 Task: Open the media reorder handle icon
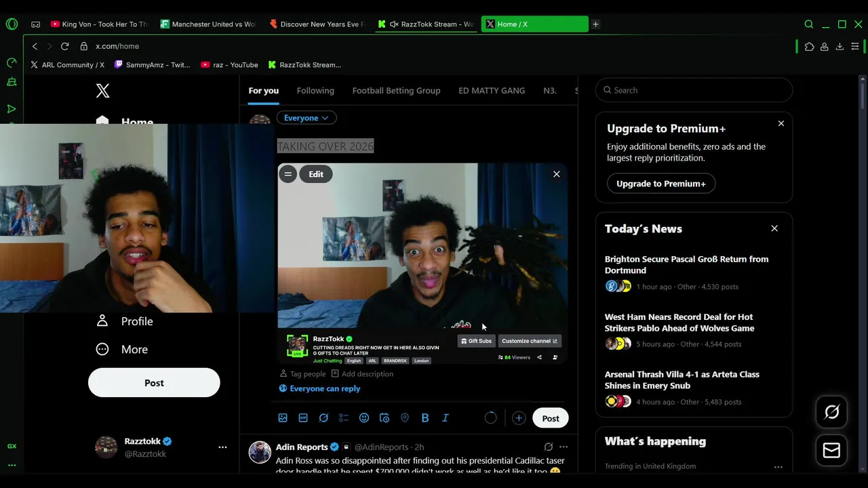[x=288, y=174]
